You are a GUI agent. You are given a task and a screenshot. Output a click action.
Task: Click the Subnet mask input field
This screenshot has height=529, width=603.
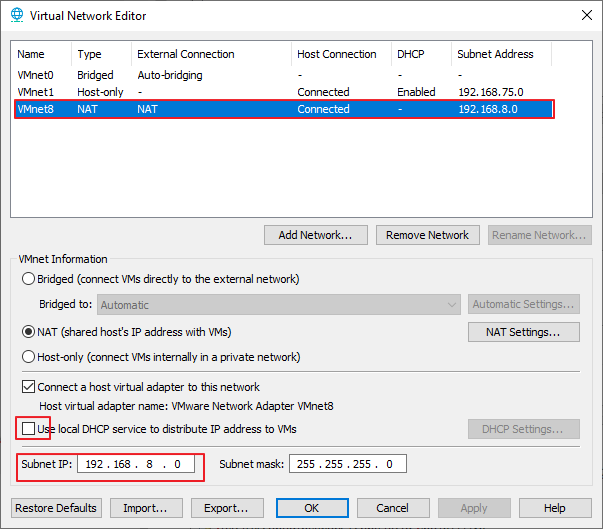(348, 464)
